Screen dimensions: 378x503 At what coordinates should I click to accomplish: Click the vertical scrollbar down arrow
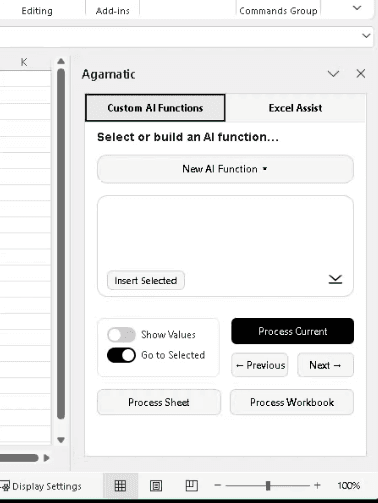(x=61, y=440)
